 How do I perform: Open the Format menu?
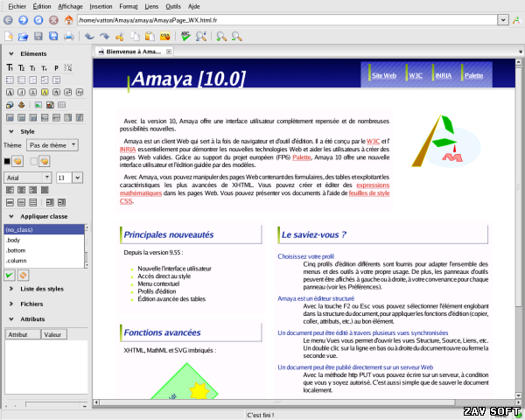coord(129,6)
